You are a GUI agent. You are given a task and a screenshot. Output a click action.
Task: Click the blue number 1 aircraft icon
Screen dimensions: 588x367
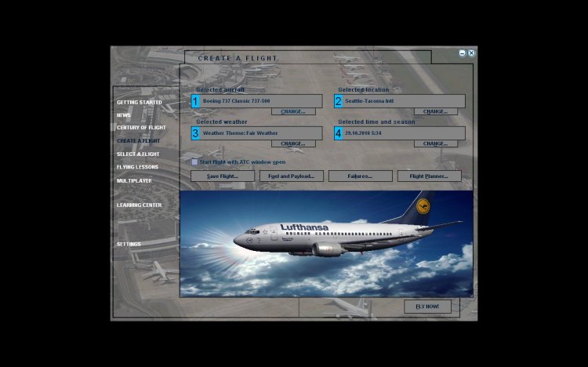[195, 101]
